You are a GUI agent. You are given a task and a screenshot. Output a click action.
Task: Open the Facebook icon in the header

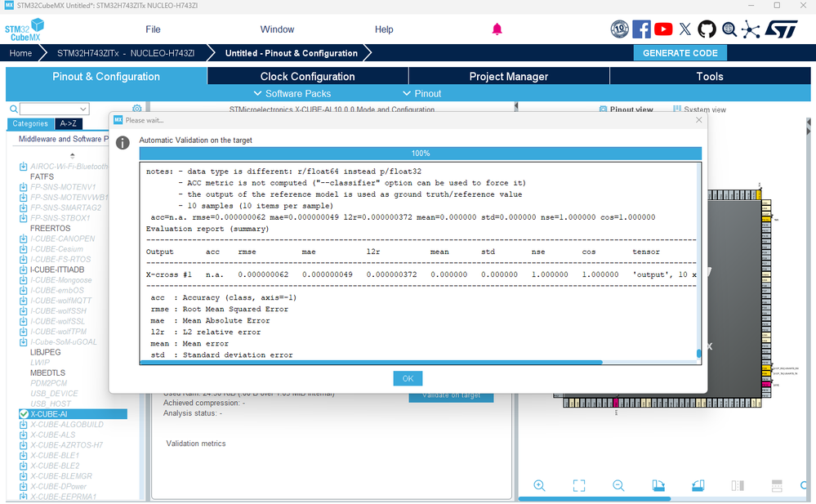(x=641, y=29)
